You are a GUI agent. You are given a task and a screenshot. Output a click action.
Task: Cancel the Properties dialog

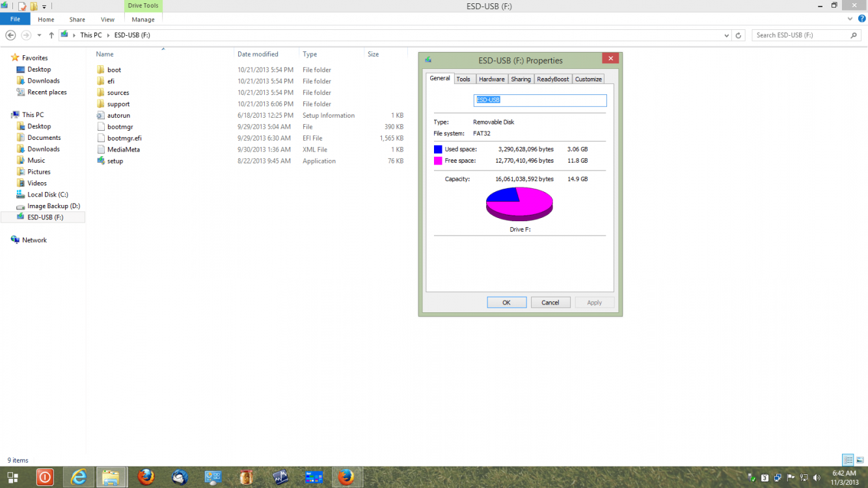pyautogui.click(x=550, y=303)
